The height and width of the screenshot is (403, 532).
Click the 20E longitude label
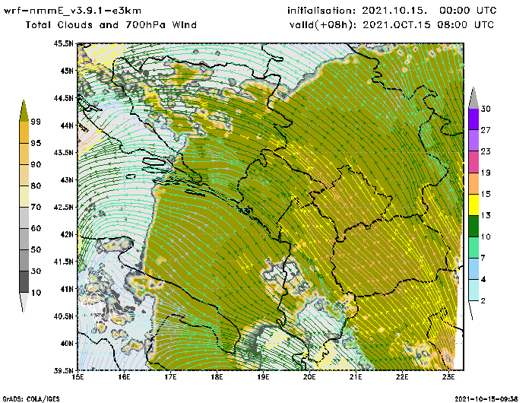pyautogui.click(x=309, y=377)
